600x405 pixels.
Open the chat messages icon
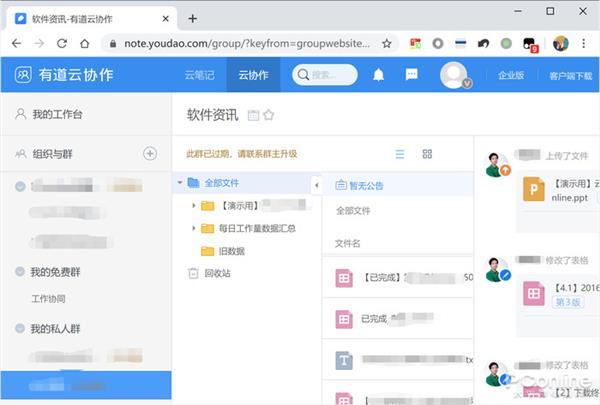tap(411, 74)
